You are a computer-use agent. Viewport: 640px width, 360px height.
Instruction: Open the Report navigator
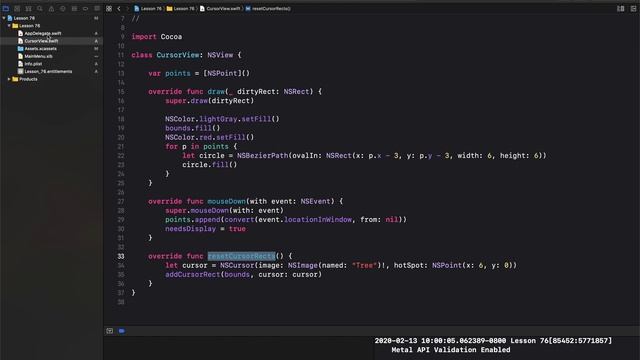pyautogui.click(x=97, y=8)
